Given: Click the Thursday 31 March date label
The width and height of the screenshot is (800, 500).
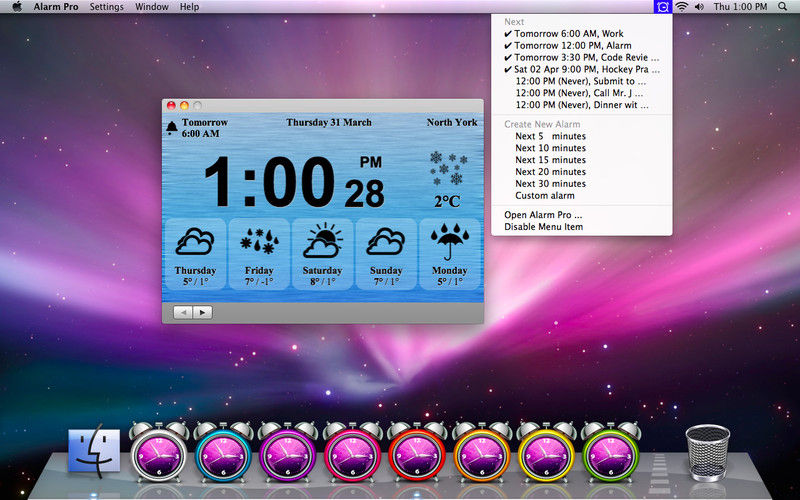Looking at the screenshot, I should pyautogui.click(x=329, y=122).
